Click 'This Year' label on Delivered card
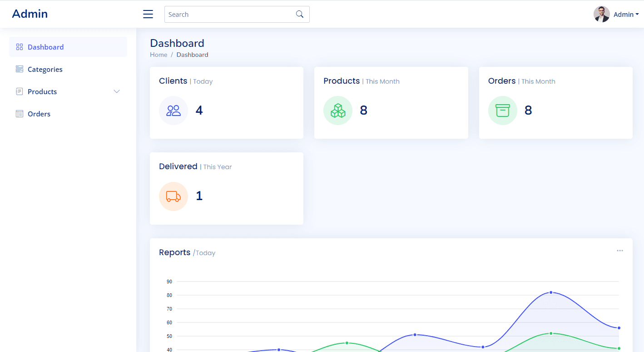 pyautogui.click(x=218, y=167)
